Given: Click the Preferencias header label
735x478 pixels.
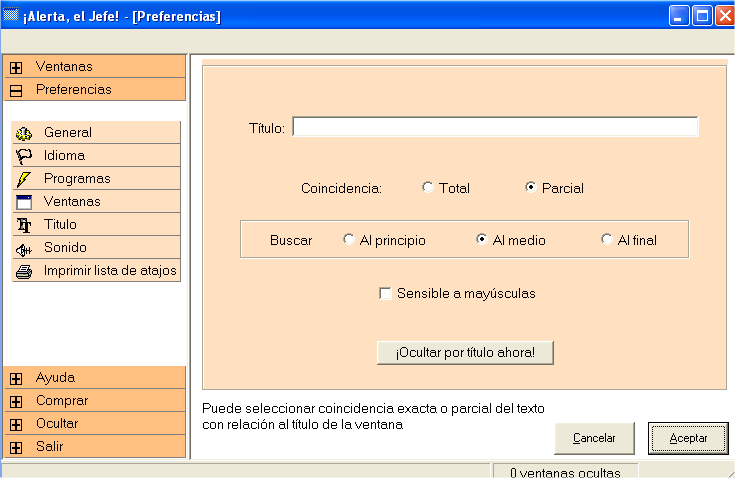Looking at the screenshot, I should [74, 90].
